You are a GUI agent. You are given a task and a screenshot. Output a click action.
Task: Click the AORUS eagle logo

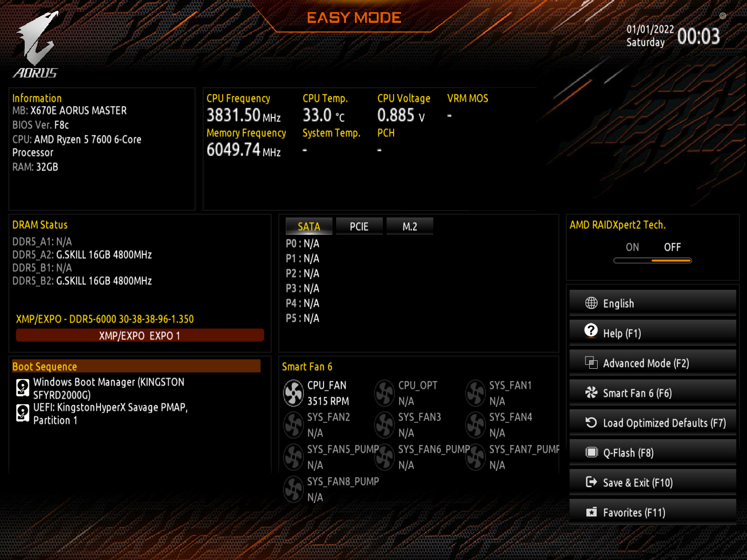36,44
